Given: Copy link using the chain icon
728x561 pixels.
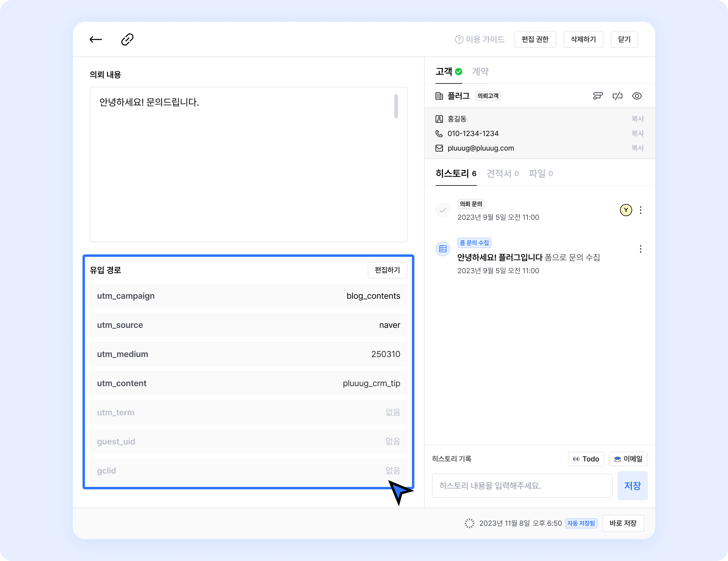Looking at the screenshot, I should pos(127,39).
